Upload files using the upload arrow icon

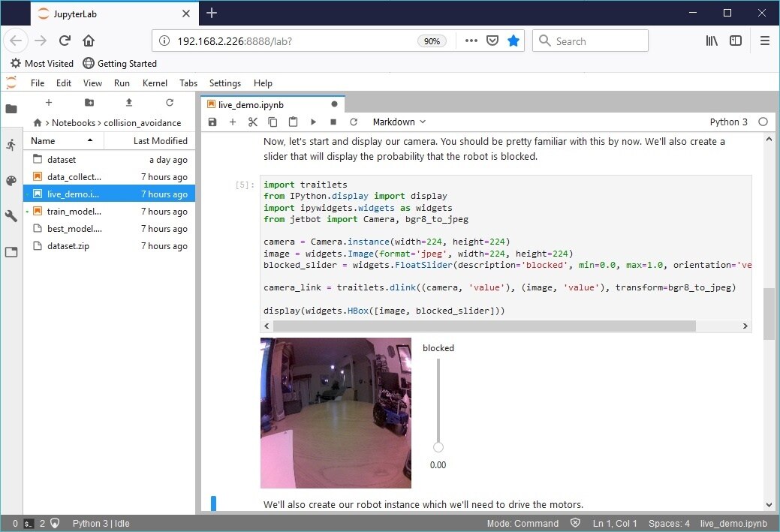point(129,103)
